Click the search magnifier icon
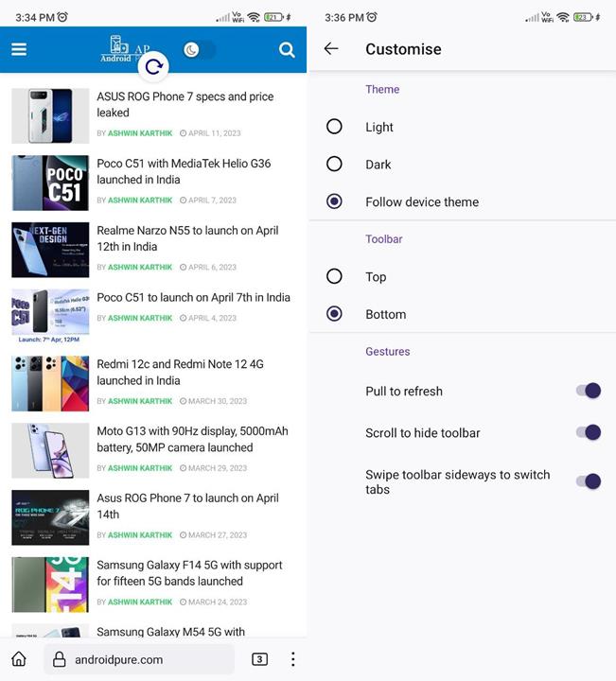The height and width of the screenshot is (681, 616). pos(287,50)
